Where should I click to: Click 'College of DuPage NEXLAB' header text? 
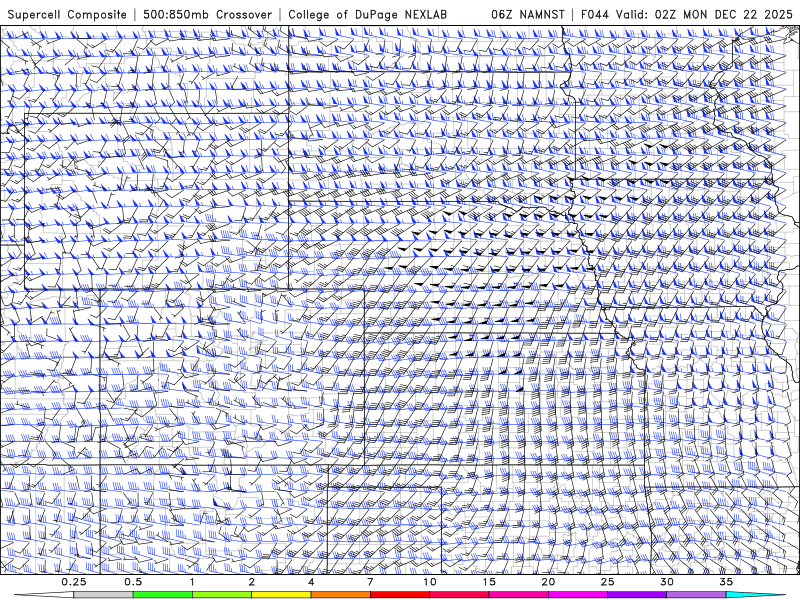pyautogui.click(x=367, y=14)
